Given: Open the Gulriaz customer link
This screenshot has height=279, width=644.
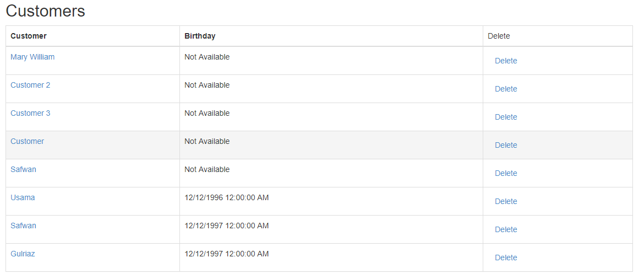Looking at the screenshot, I should coord(23,254).
